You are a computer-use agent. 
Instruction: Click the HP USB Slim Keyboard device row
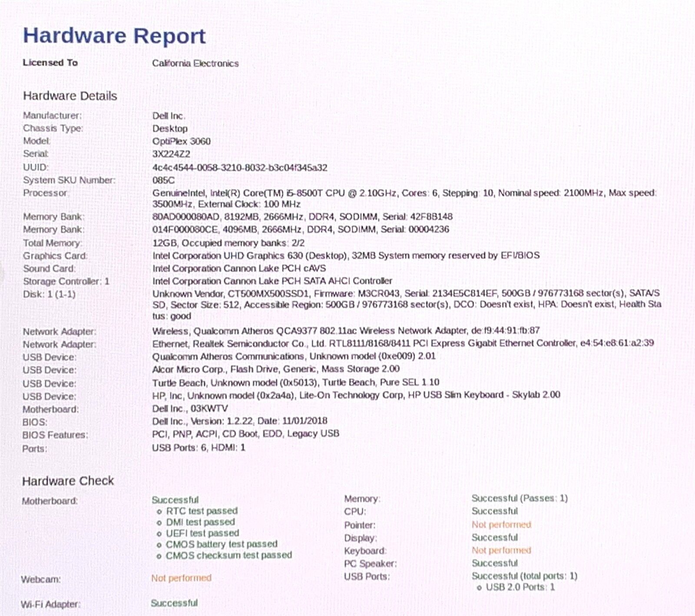point(356,395)
